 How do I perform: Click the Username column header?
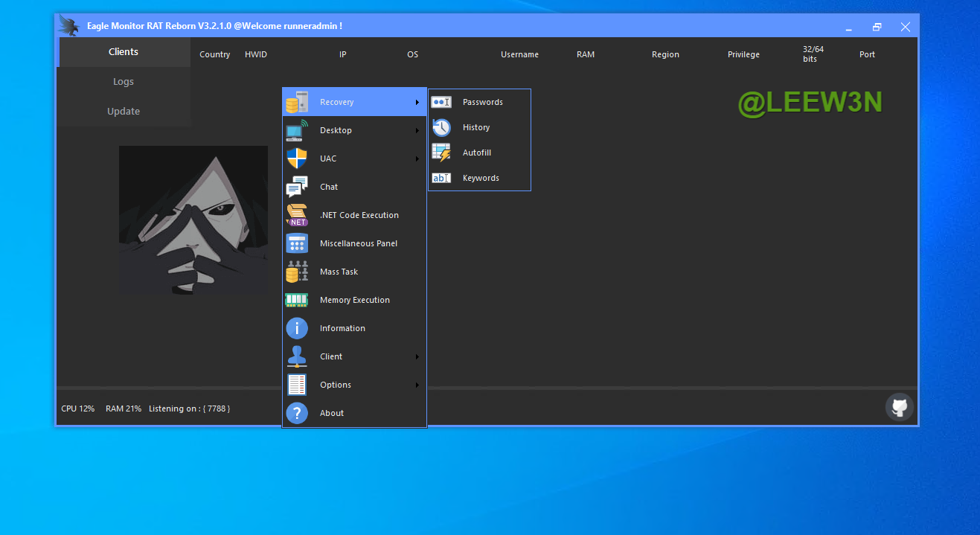[519, 54]
